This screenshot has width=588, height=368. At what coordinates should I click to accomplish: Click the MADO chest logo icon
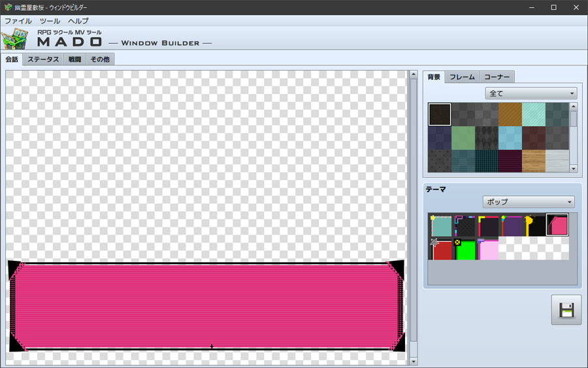(15, 39)
